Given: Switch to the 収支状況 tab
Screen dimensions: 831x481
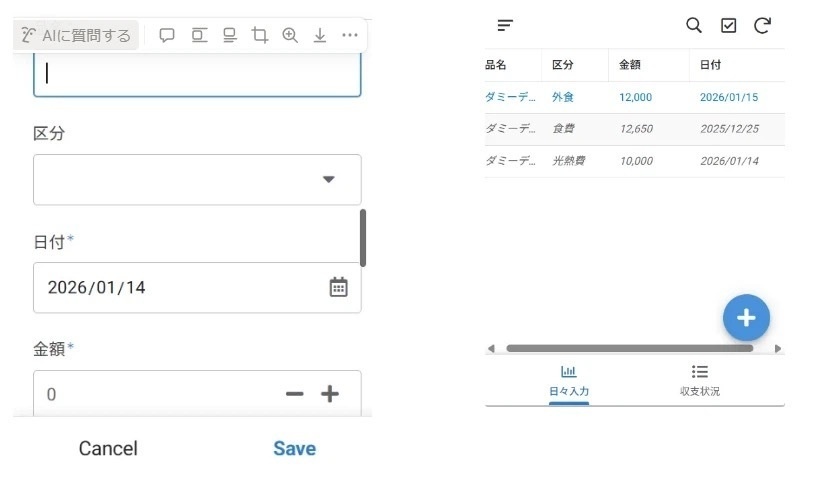Looking at the screenshot, I should pyautogui.click(x=700, y=381).
